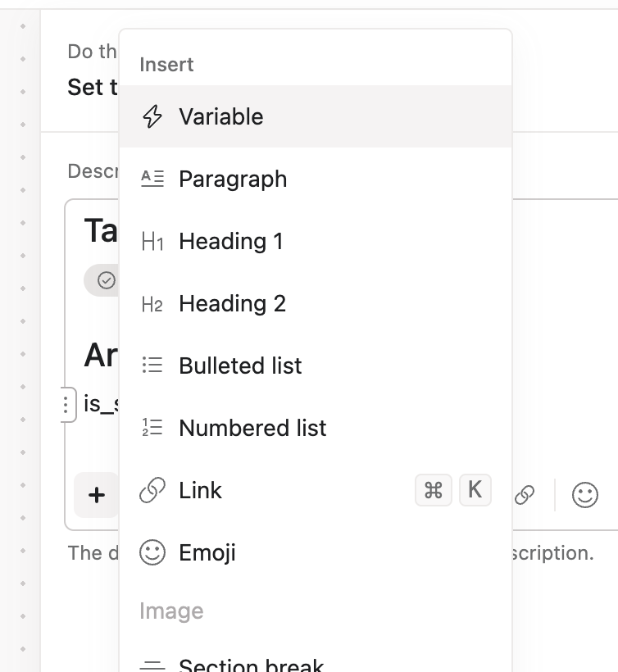Image resolution: width=618 pixels, height=672 pixels.
Task: Click the plus insert button in editor toolbar
Action: pos(97,495)
